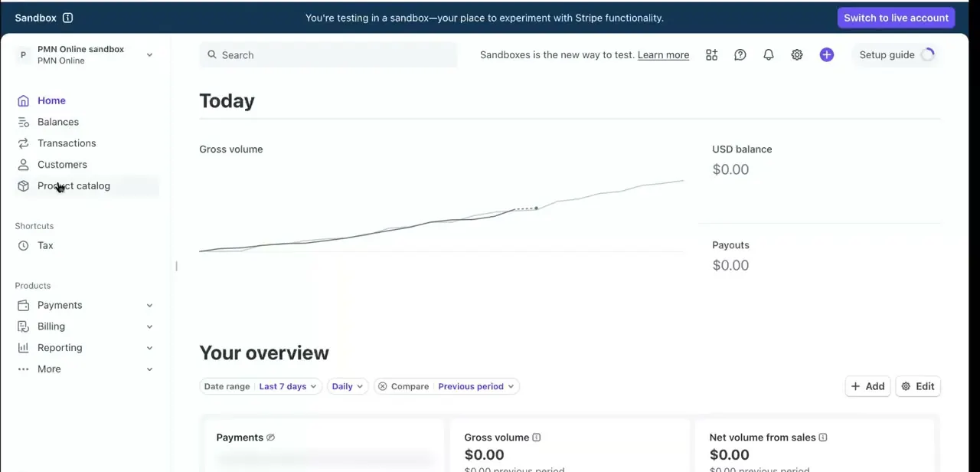Click the More ellipsis icon
The image size is (980, 472).
23,369
